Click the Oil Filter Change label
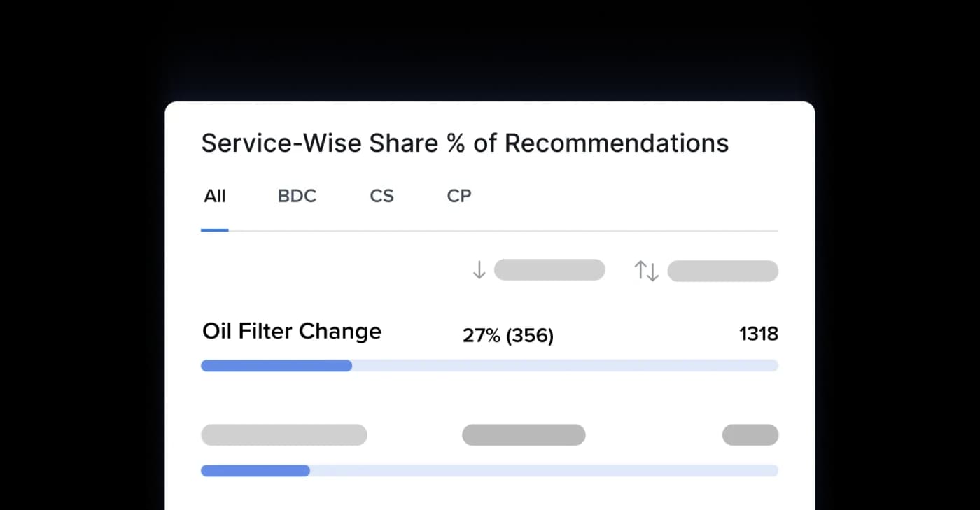This screenshot has width=980, height=510. pos(292,331)
